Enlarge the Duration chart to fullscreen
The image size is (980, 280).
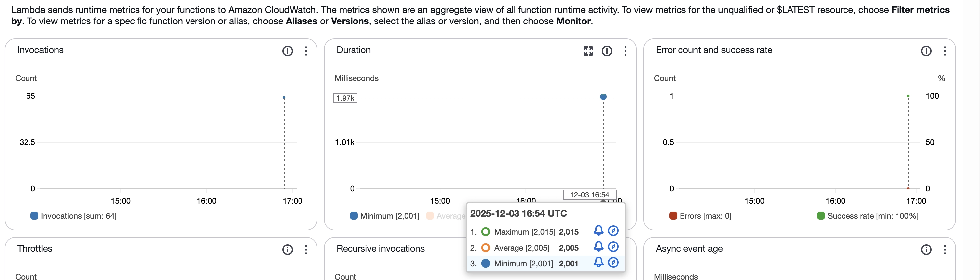point(588,51)
